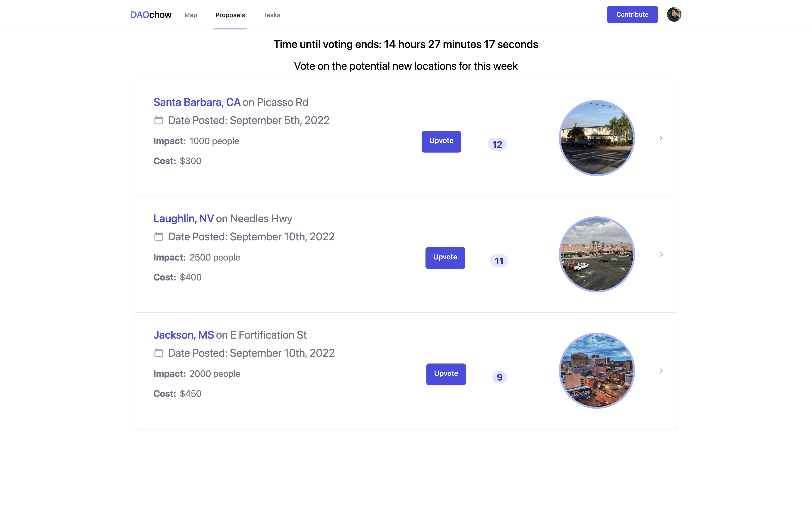Expand the Laughlin proposal chevron

tap(661, 254)
